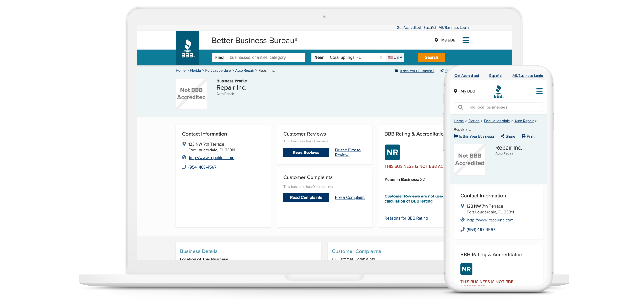The image size is (644, 307).
Task: Click location pin icon on phone header
Action: click(x=455, y=91)
